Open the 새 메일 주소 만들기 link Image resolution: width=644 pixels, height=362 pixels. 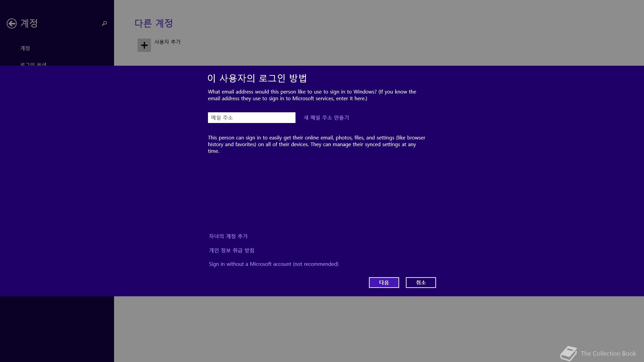click(326, 118)
